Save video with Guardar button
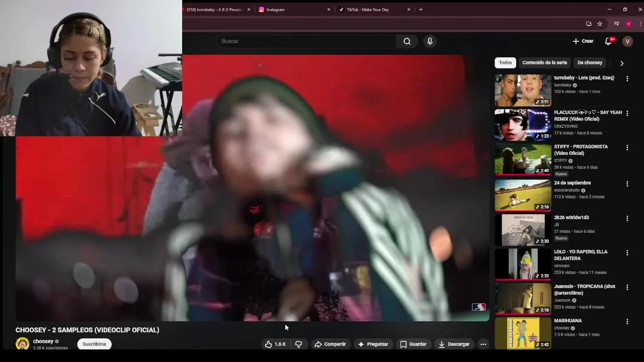The height and width of the screenshot is (362, 644). 413,344
